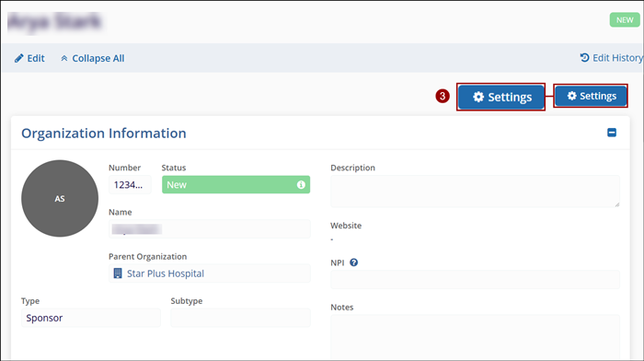This screenshot has width=644, height=361.
Task: Open Edit History clock icon
Action: pyautogui.click(x=584, y=58)
